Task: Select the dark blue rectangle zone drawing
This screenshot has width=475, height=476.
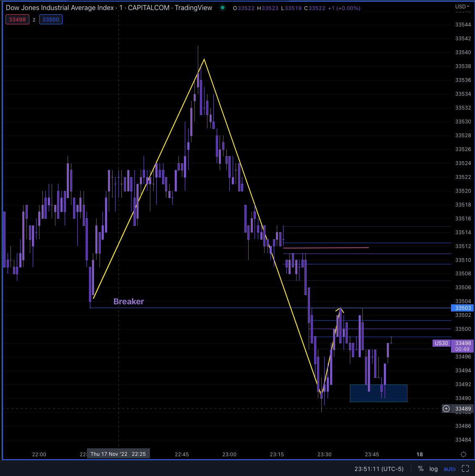Action: pyautogui.click(x=378, y=393)
